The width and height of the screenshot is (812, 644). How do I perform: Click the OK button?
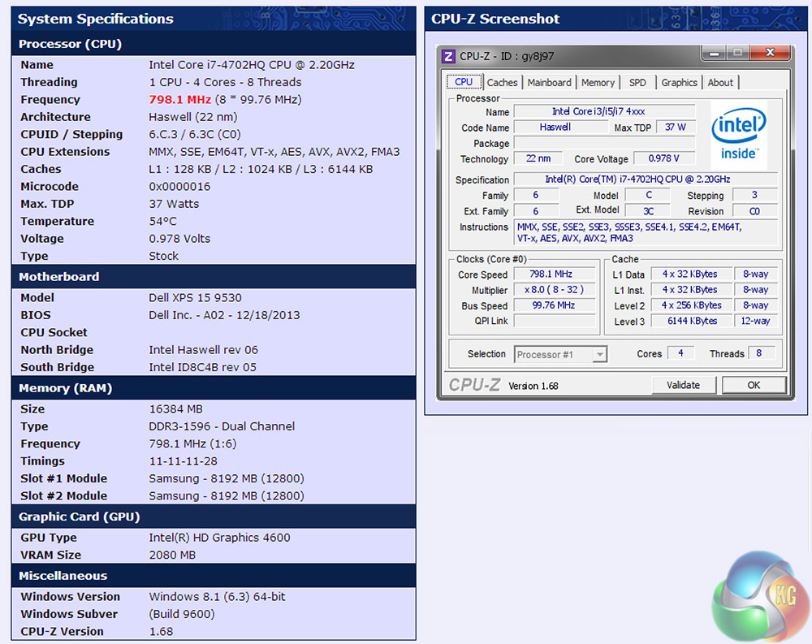pyautogui.click(x=754, y=385)
